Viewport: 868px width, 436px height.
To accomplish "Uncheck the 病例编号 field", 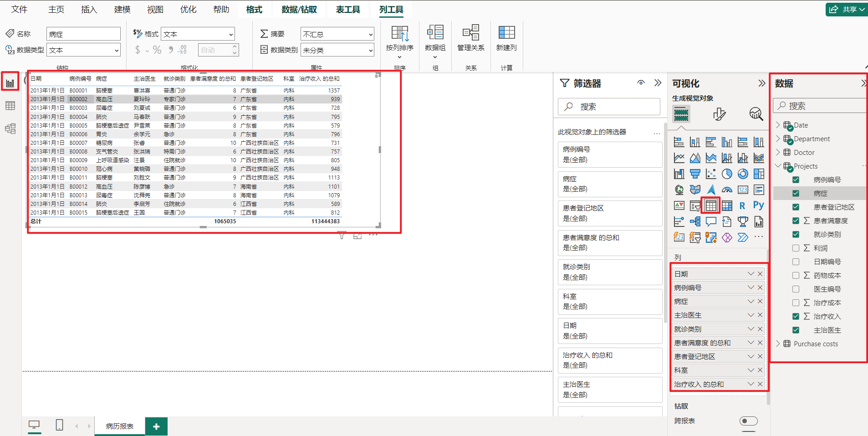I will pos(796,180).
